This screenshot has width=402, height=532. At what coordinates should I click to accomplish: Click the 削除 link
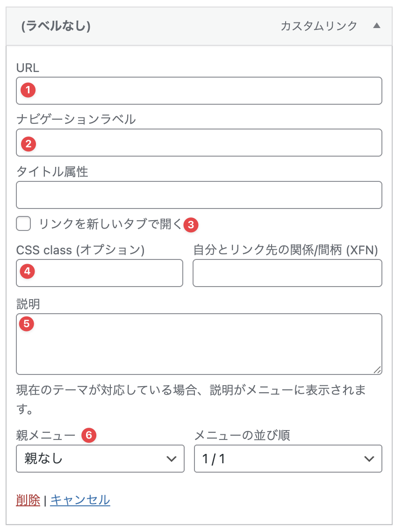[28, 500]
